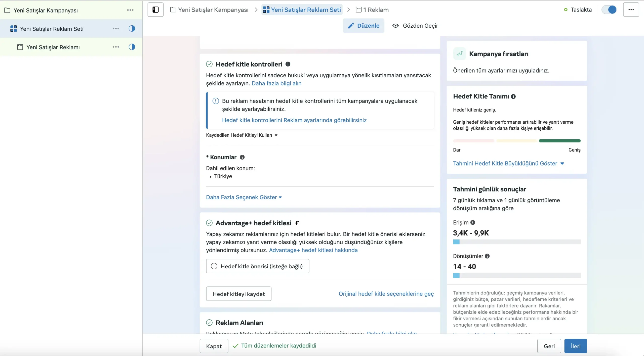
Task: Switch to Gözden Geçir tab
Action: 415,26
